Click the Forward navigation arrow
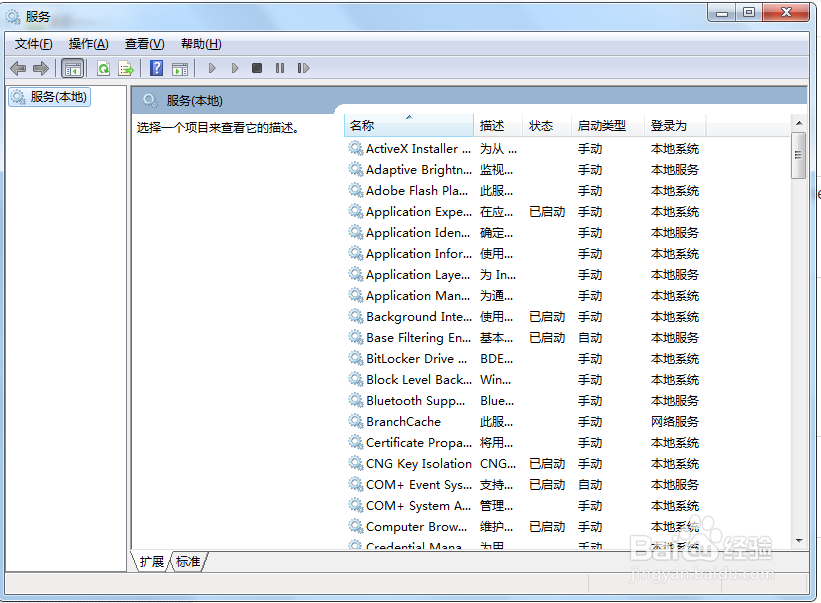 coord(40,67)
